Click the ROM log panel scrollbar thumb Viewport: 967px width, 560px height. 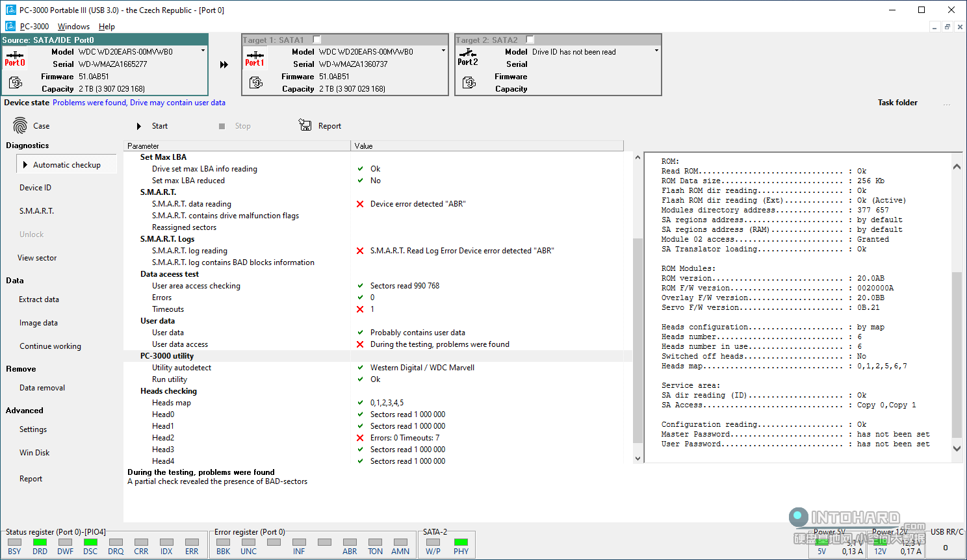[x=957, y=354]
